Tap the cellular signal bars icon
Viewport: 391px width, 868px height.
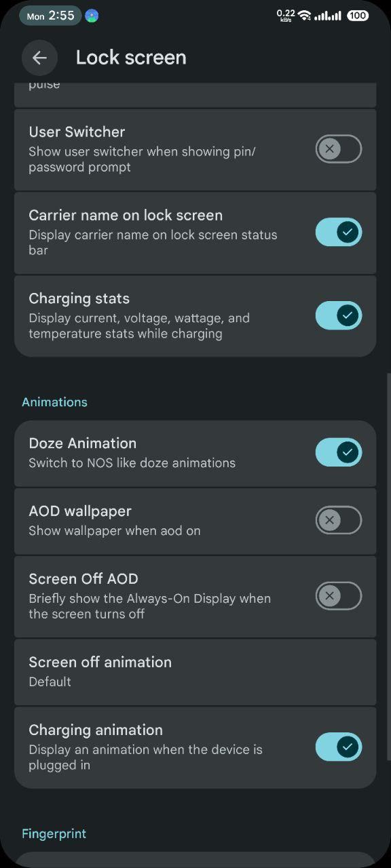tap(328, 16)
